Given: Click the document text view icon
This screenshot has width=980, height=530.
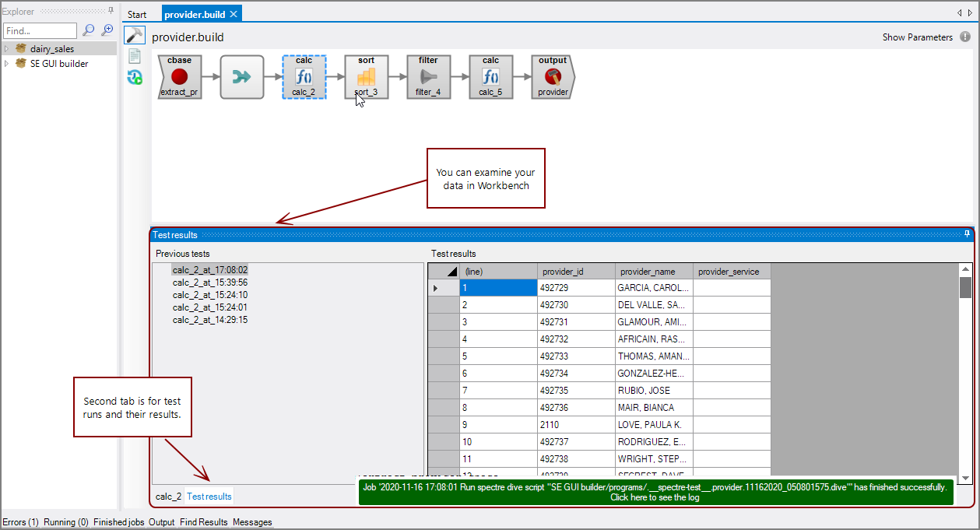Looking at the screenshot, I should coord(135,56).
